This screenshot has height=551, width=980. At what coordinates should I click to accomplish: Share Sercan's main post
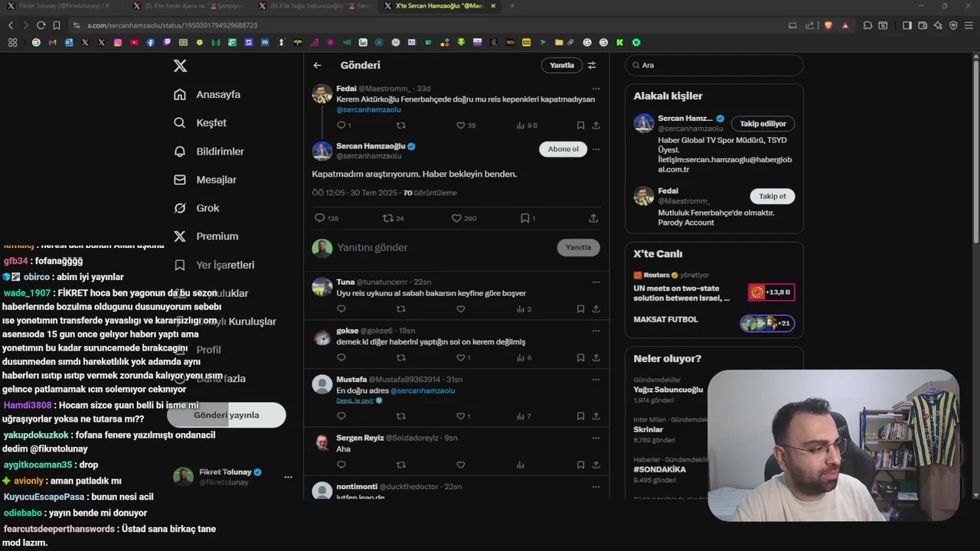click(x=593, y=218)
